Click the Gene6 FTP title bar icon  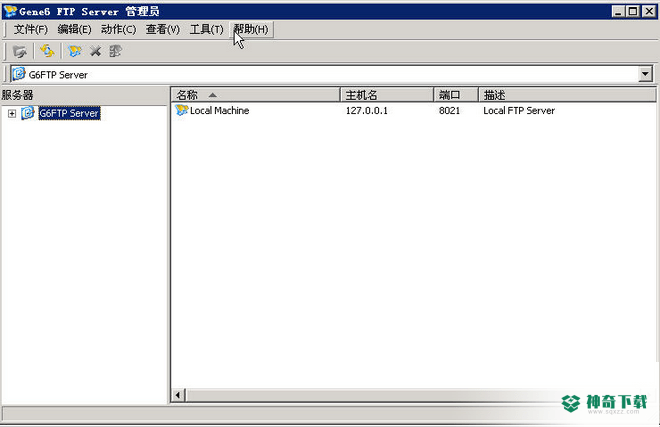point(10,11)
